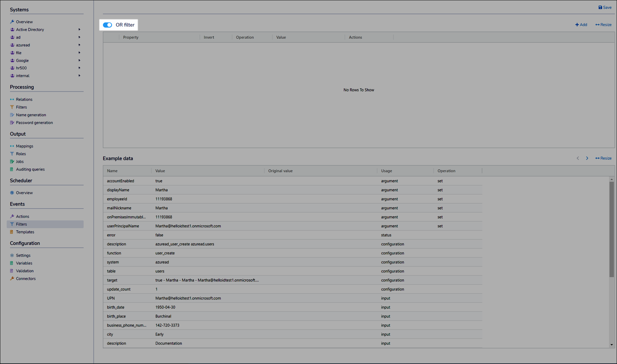The image size is (617, 364).
Task: Open Relations under Processing
Action: (x=24, y=99)
